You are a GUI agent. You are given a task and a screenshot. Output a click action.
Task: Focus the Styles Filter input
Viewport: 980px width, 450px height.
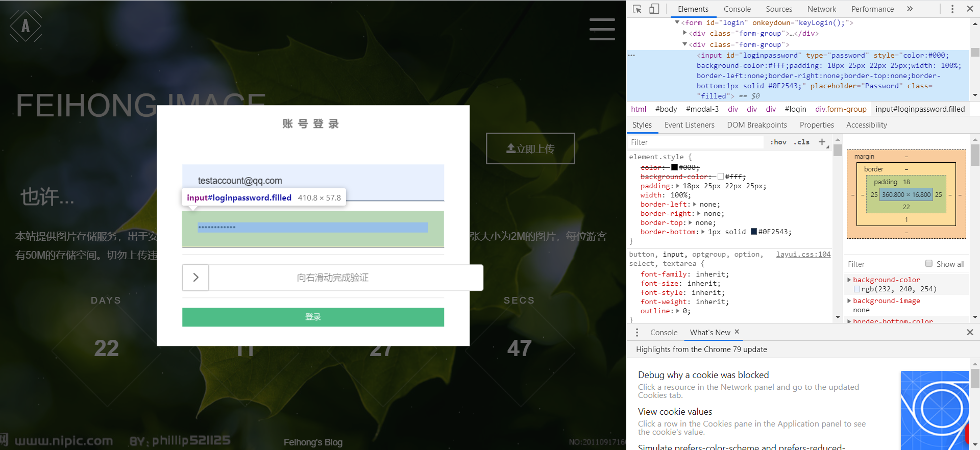[x=697, y=142]
